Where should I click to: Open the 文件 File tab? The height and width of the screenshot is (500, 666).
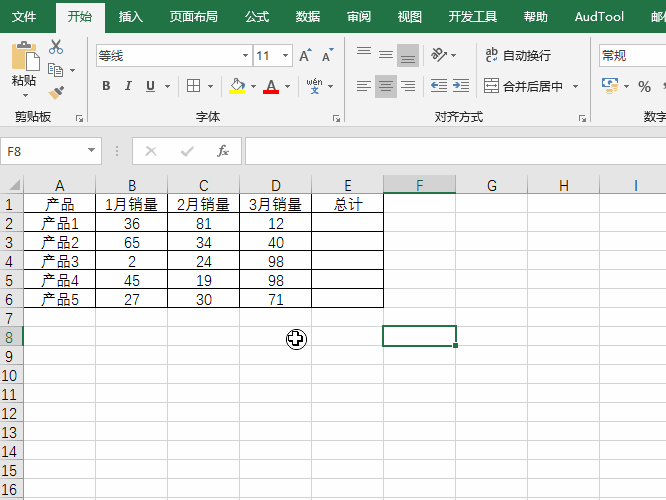point(24,17)
